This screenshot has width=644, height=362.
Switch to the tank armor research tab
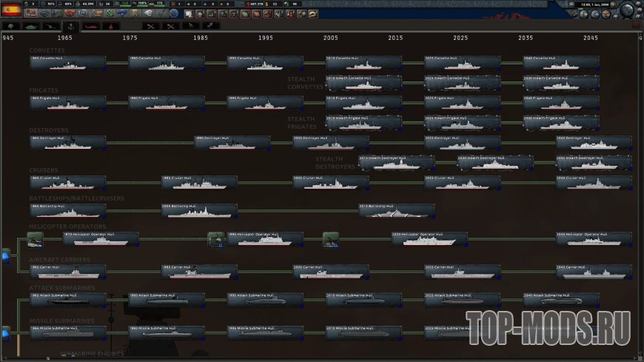click(x=32, y=26)
